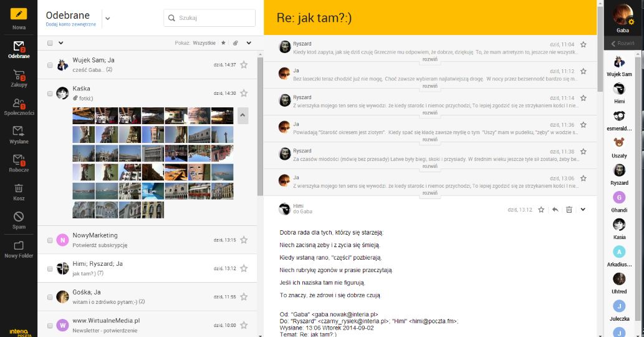
Task: Create a Nowy Folder
Action: (x=19, y=250)
